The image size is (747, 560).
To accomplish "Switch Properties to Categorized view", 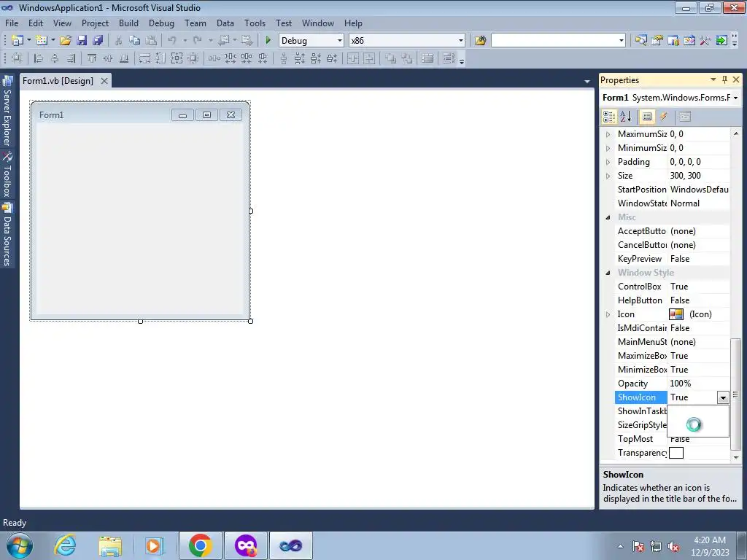I will click(x=609, y=116).
